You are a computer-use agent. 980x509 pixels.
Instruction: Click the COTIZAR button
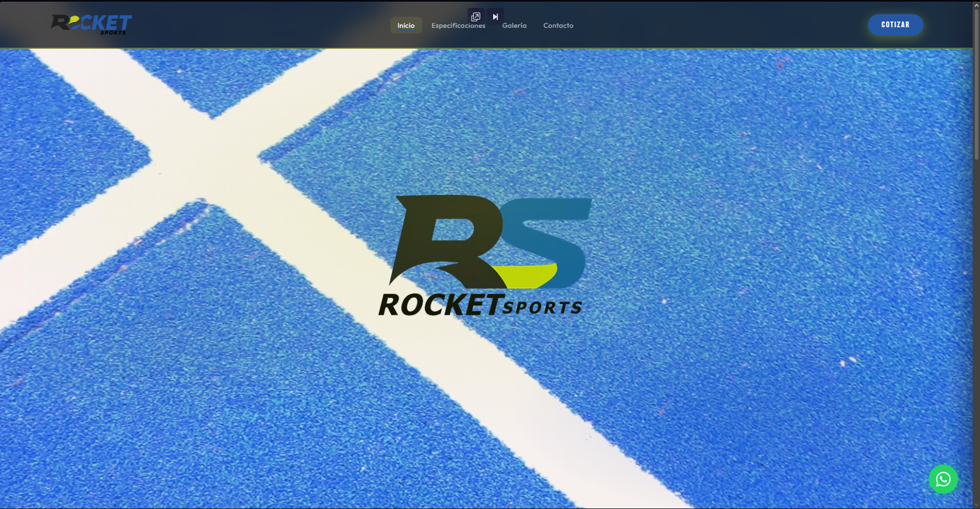point(895,25)
